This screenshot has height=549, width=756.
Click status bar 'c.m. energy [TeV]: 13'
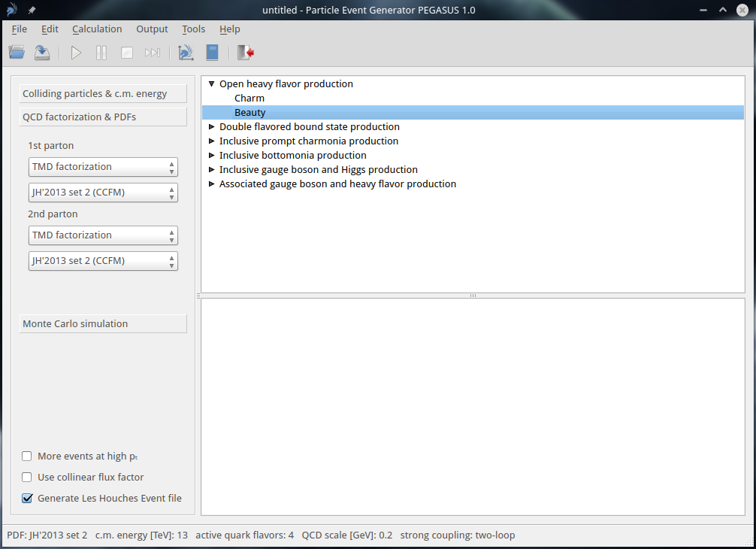141,535
